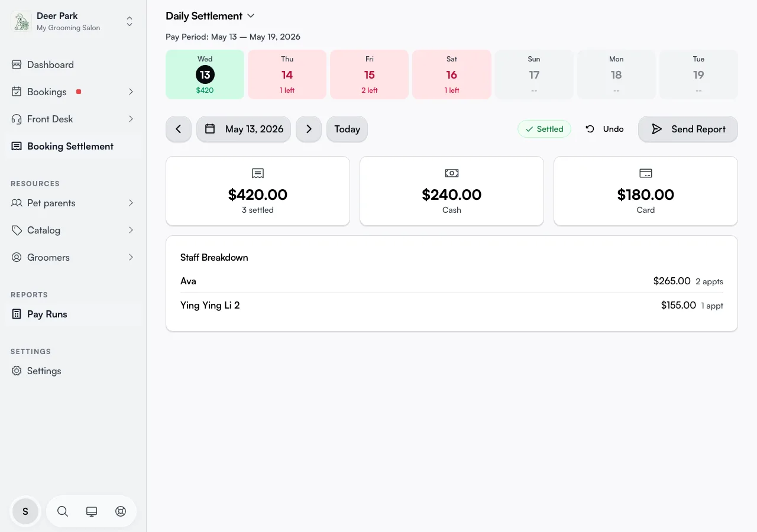Click the monitor display icon
Viewport: 757px width, 532px height.
coord(92,511)
